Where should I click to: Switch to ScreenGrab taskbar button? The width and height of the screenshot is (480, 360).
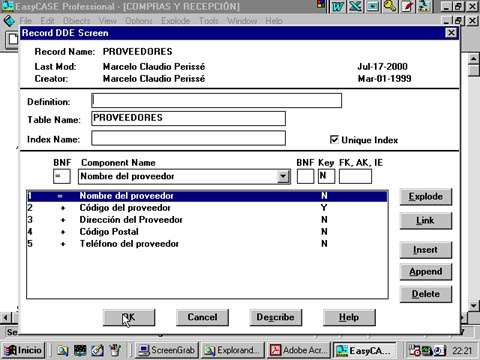click(167, 350)
